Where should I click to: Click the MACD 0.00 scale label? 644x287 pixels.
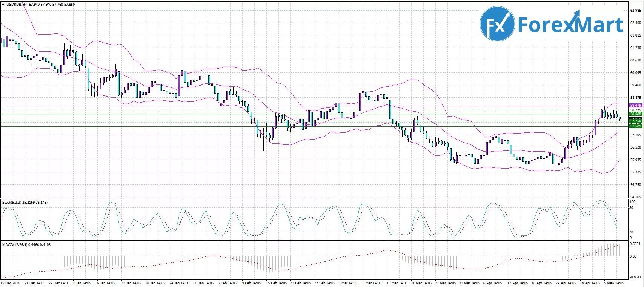click(633, 256)
